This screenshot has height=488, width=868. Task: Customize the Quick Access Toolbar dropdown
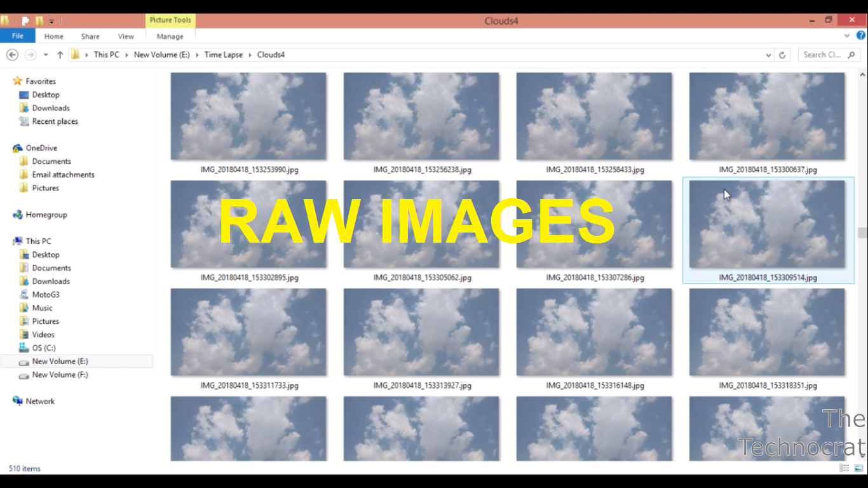click(x=52, y=20)
